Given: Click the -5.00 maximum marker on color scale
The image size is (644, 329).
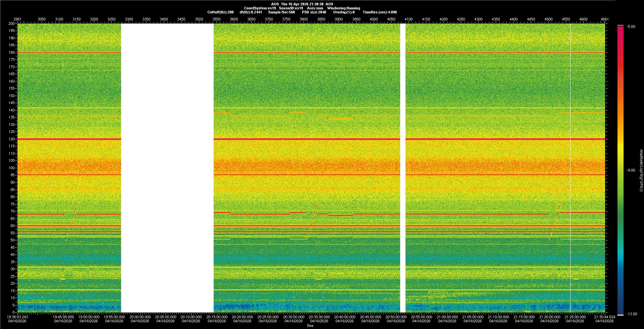Looking at the screenshot, I should click(631, 27).
